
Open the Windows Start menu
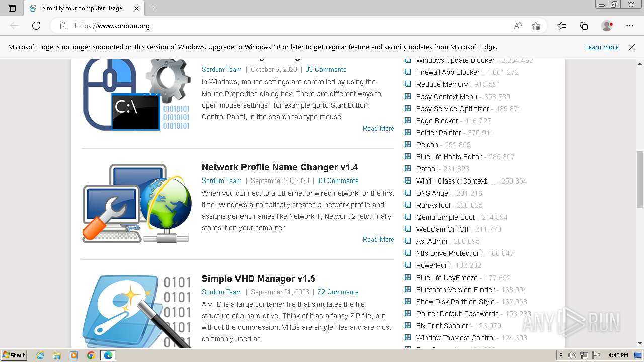pos(14,355)
